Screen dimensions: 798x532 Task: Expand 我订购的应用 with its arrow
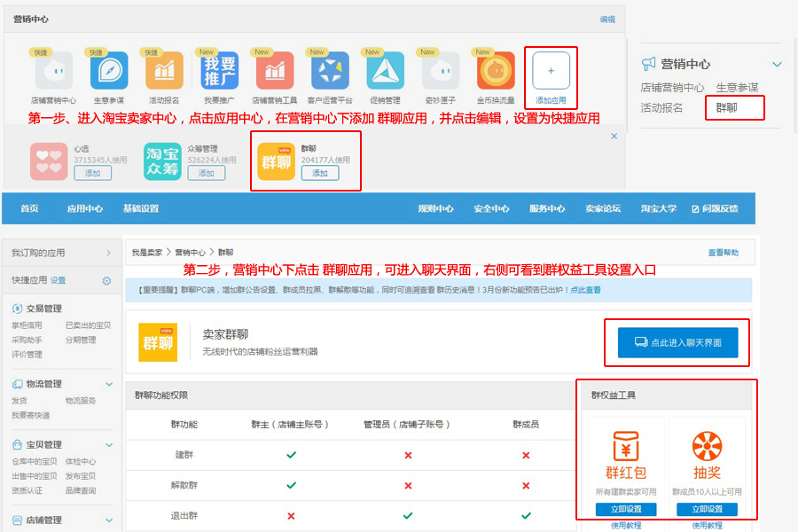tap(108, 253)
